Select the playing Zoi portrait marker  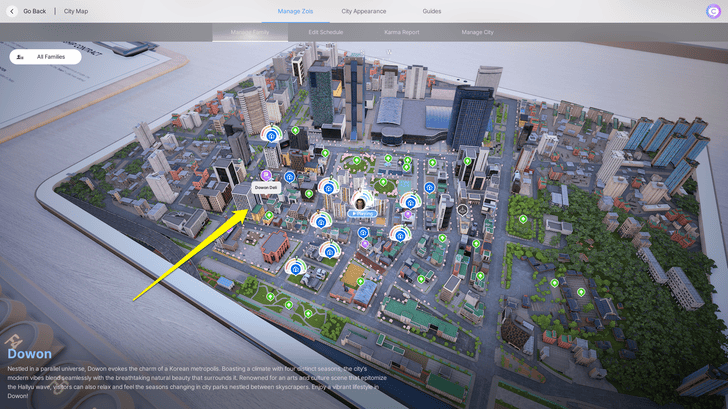pos(361,203)
